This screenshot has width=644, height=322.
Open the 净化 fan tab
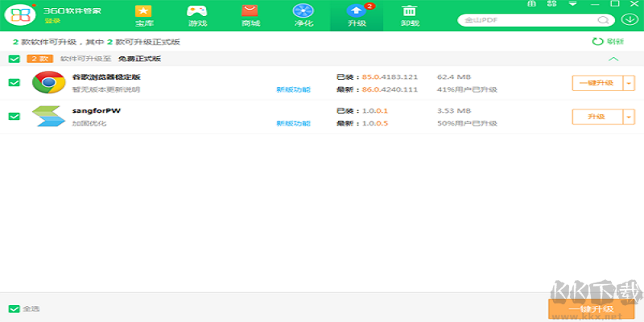click(x=303, y=16)
